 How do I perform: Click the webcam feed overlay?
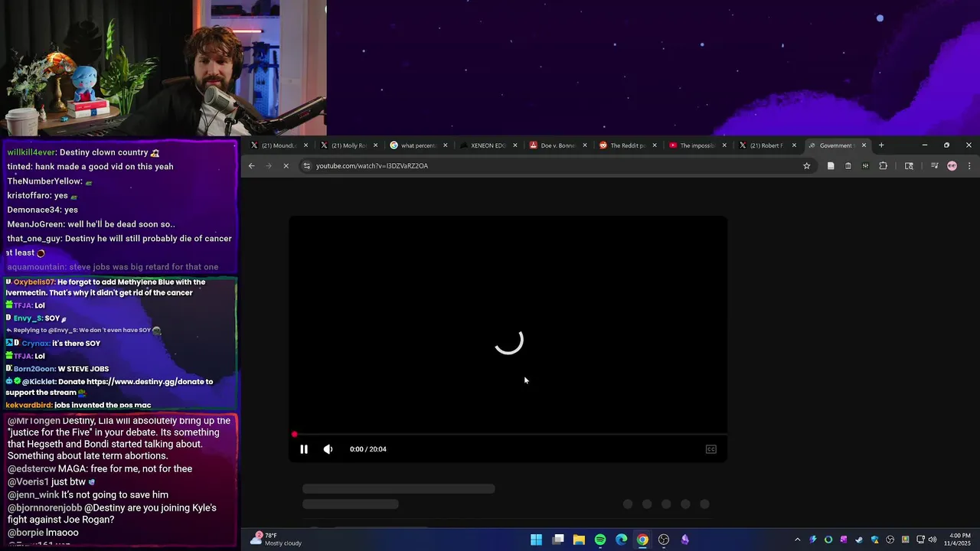[x=163, y=68]
